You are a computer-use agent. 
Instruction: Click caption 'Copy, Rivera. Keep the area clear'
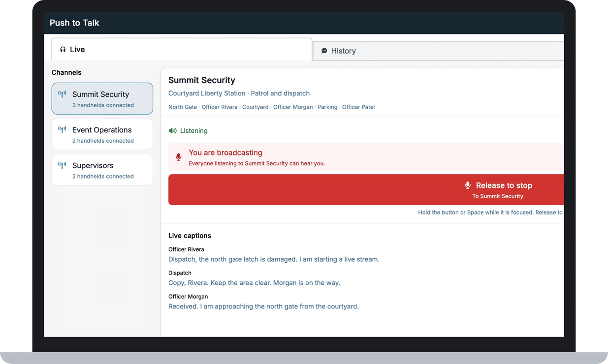[x=254, y=283]
